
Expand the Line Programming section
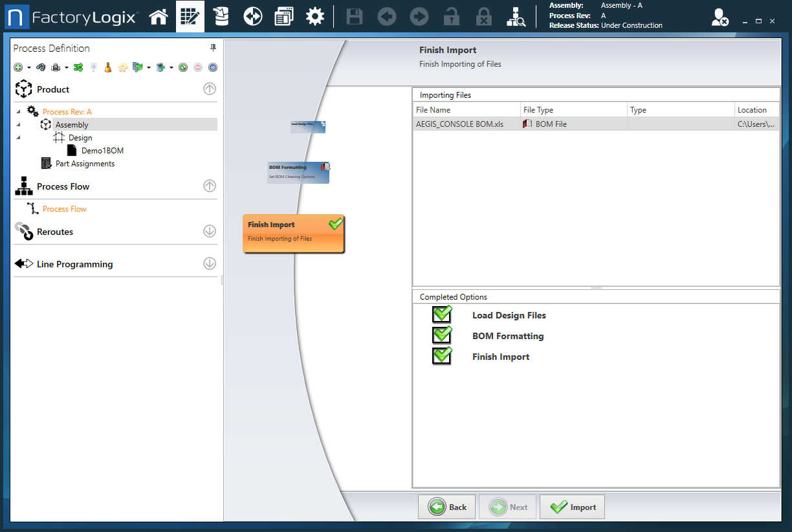coord(209,263)
